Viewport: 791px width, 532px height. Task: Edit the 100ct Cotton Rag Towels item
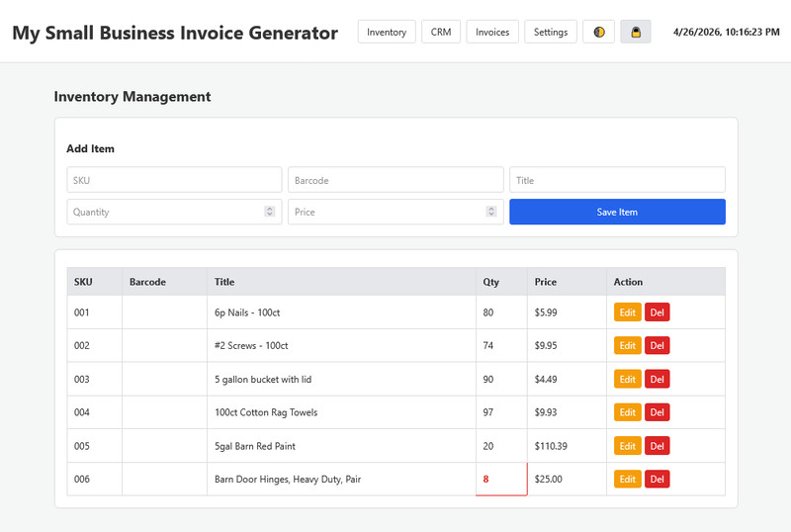click(627, 412)
